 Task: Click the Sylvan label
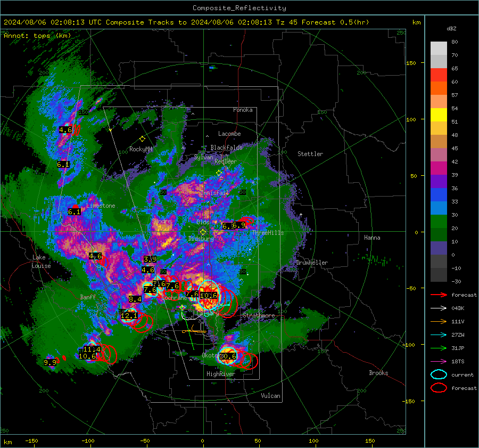coord(203,157)
